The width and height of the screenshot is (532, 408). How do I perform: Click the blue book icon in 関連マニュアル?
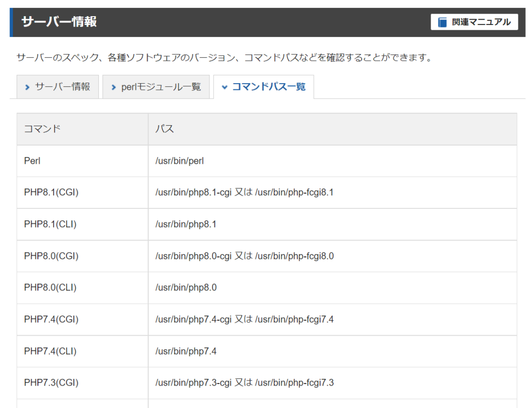[x=442, y=22]
